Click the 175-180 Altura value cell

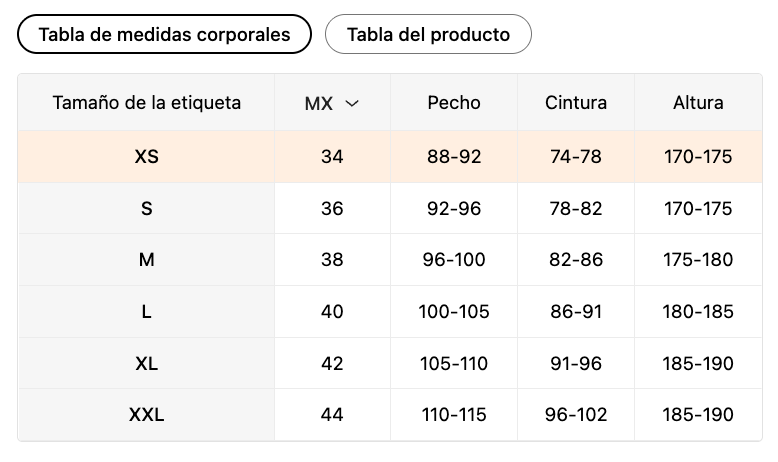point(698,260)
